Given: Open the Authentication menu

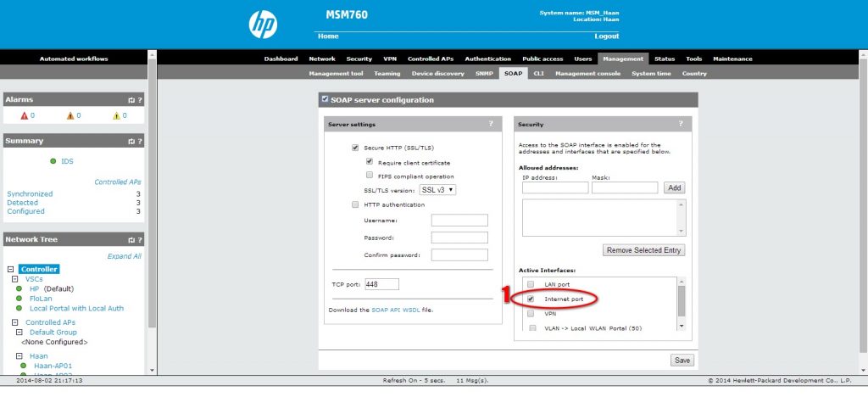Looking at the screenshot, I should tap(487, 59).
